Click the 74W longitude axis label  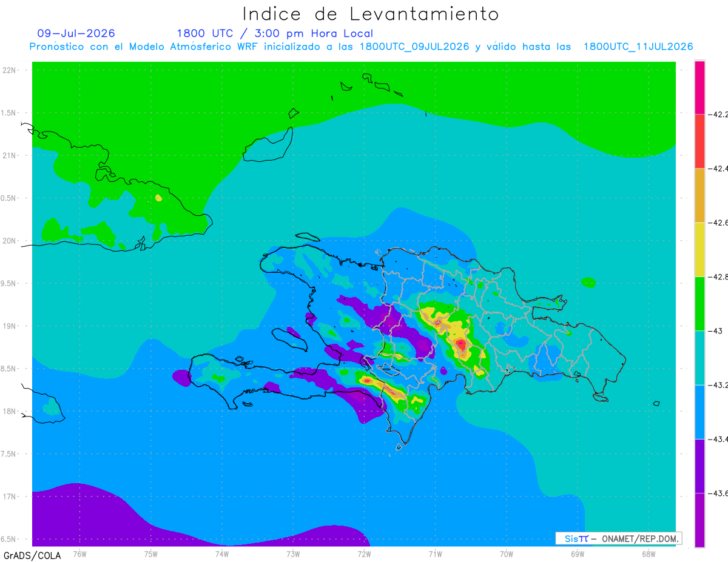click(221, 554)
